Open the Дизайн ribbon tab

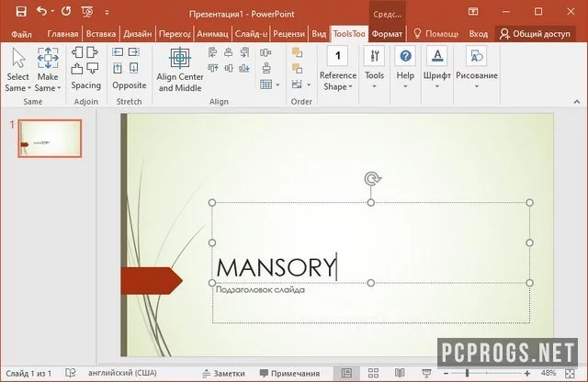tap(137, 34)
